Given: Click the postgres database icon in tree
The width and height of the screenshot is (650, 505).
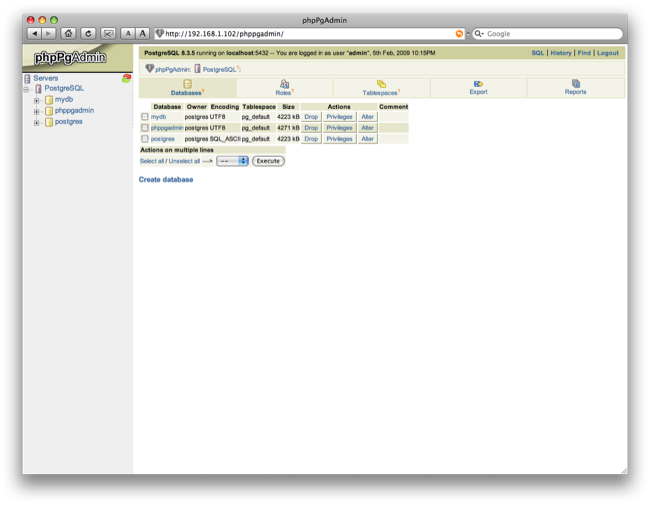Looking at the screenshot, I should tap(49, 122).
